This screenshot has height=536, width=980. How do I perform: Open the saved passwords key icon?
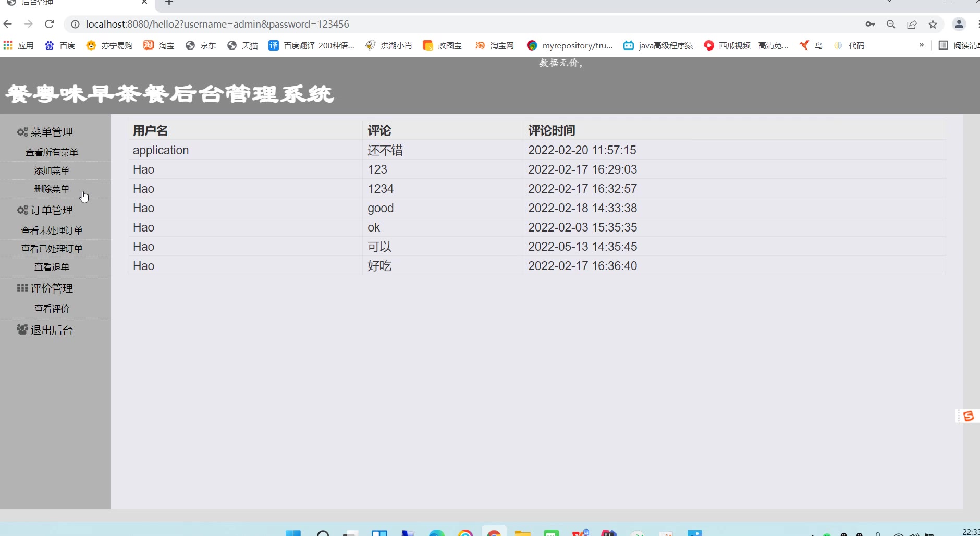pyautogui.click(x=870, y=24)
